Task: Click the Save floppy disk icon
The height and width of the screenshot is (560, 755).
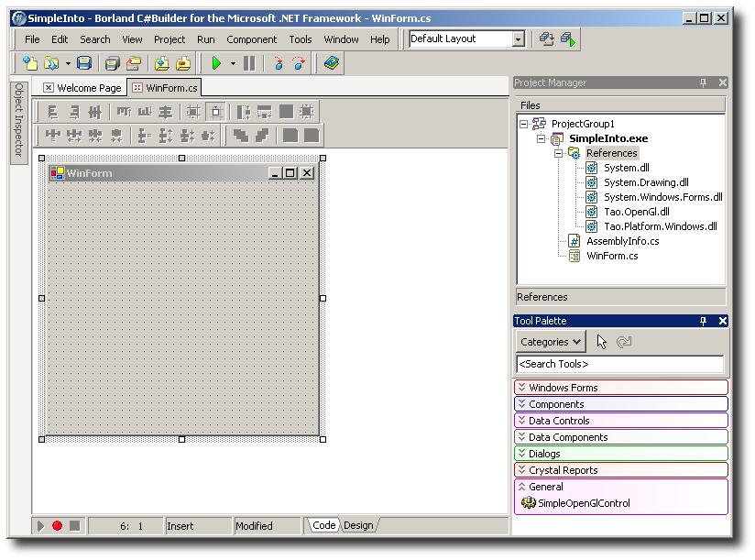Action: [x=84, y=63]
